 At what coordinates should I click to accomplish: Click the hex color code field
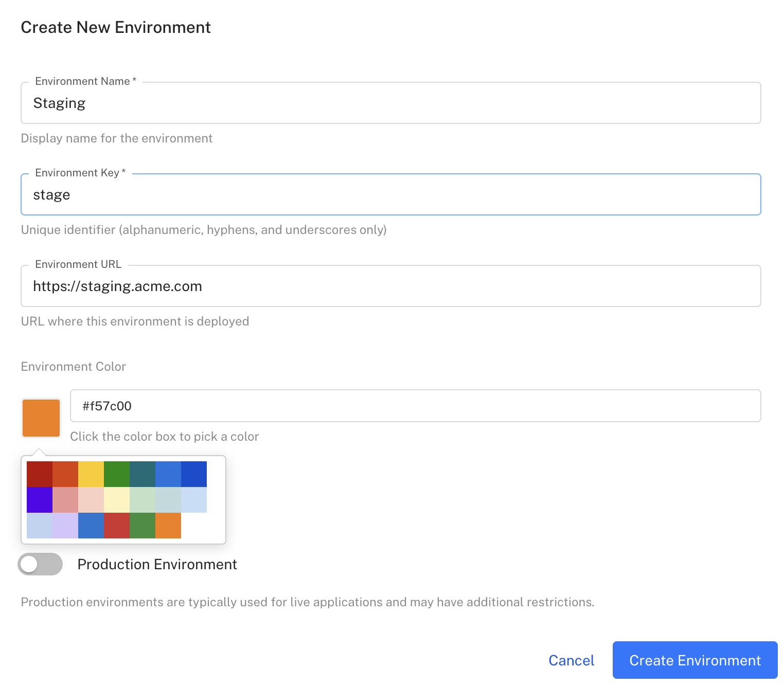(x=415, y=406)
